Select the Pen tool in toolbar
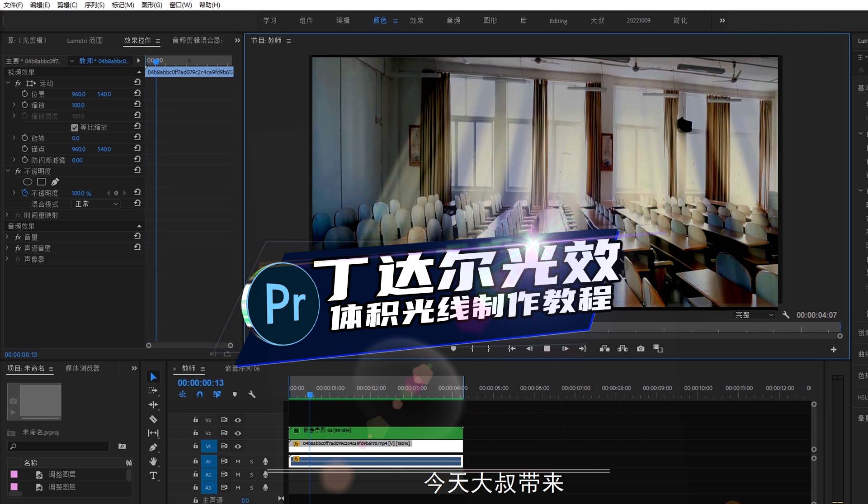The width and height of the screenshot is (868, 504). click(x=153, y=447)
